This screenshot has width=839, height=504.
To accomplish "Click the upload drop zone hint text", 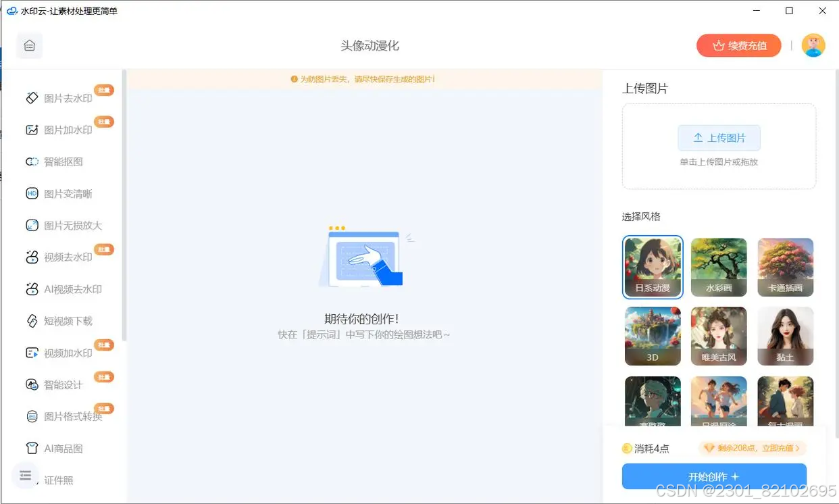I will (719, 162).
